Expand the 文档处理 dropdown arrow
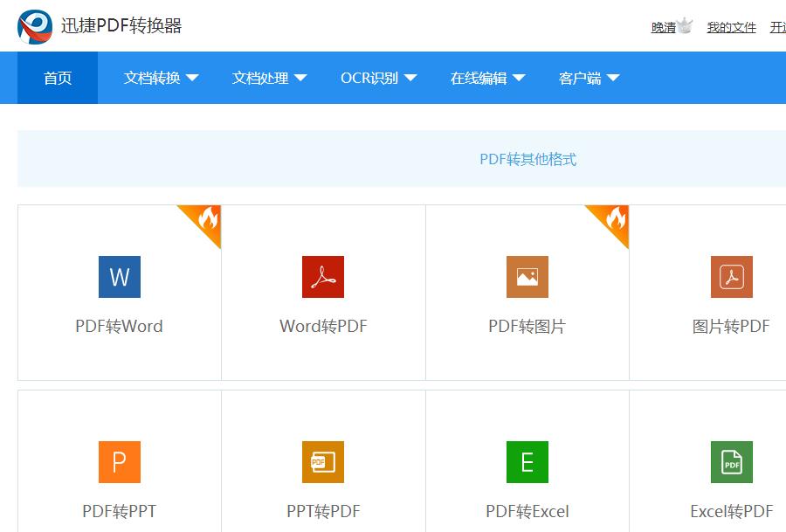 (x=300, y=78)
